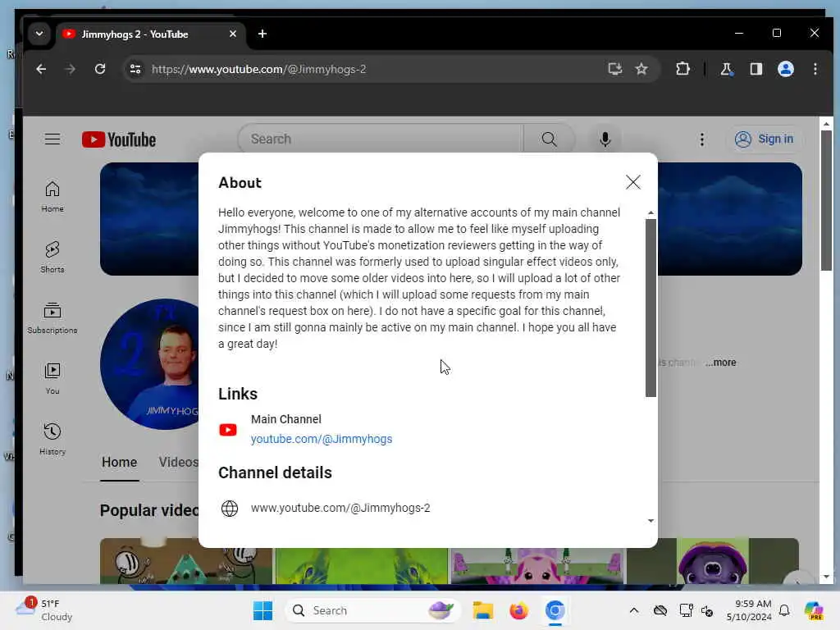Open the Chrome profile avatar menu
The height and width of the screenshot is (630, 840).
point(785,69)
